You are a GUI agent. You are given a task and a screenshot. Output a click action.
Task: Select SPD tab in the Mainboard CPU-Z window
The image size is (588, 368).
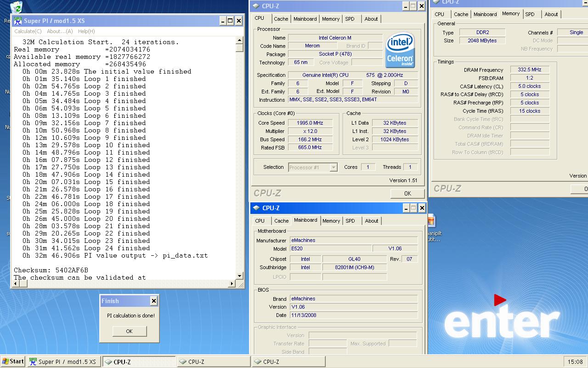coord(351,221)
